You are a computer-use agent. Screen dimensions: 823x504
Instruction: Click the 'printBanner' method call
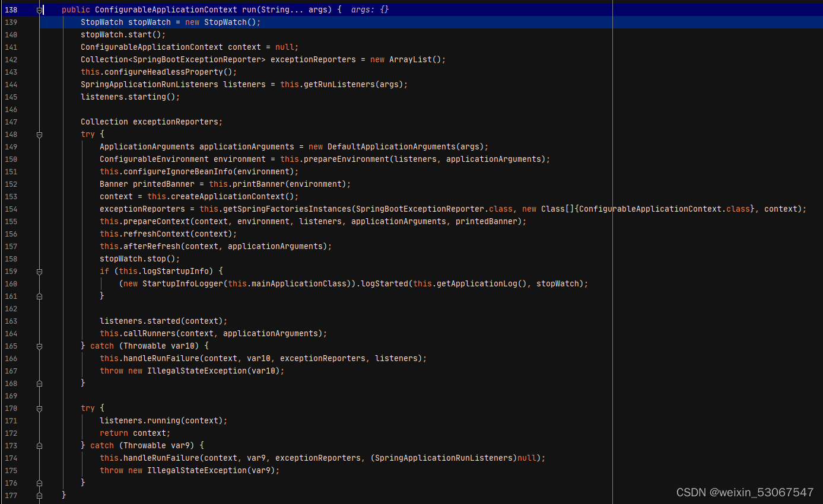pyautogui.click(x=259, y=184)
